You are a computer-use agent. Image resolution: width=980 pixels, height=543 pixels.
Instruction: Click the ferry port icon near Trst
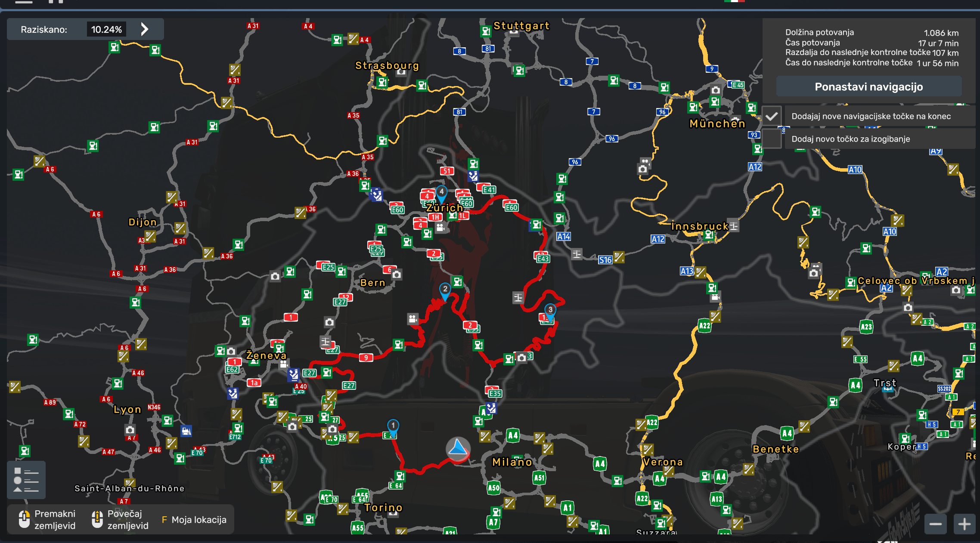pyautogui.click(x=888, y=389)
